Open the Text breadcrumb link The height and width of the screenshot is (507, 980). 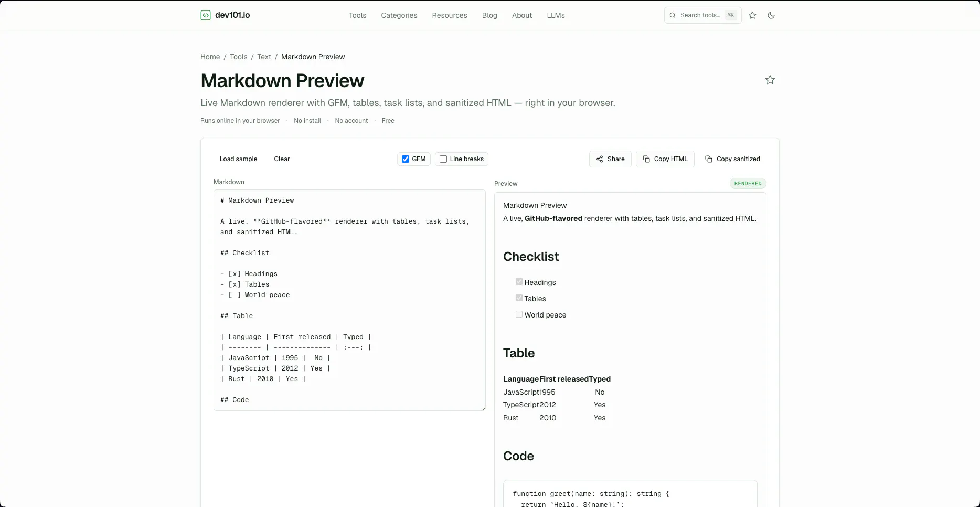(x=264, y=57)
